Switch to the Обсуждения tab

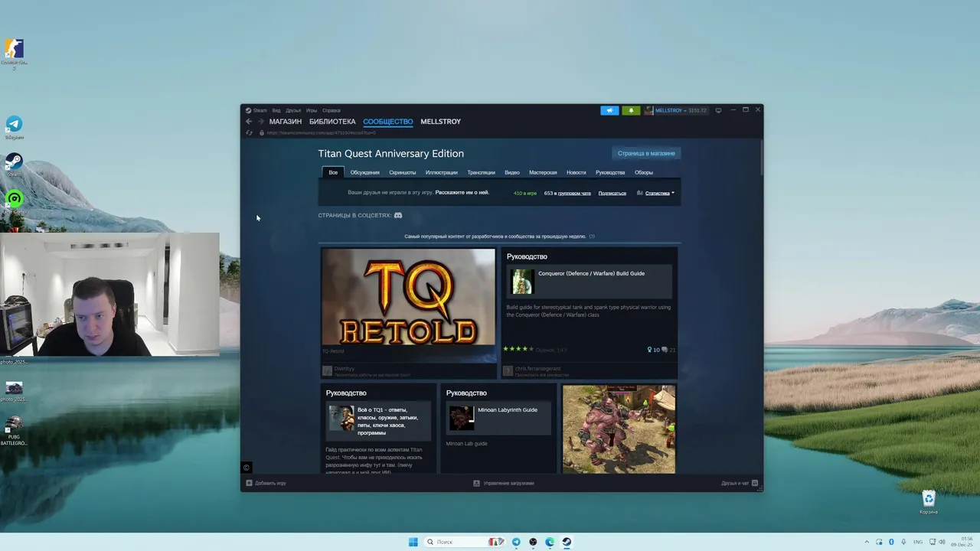coord(364,172)
